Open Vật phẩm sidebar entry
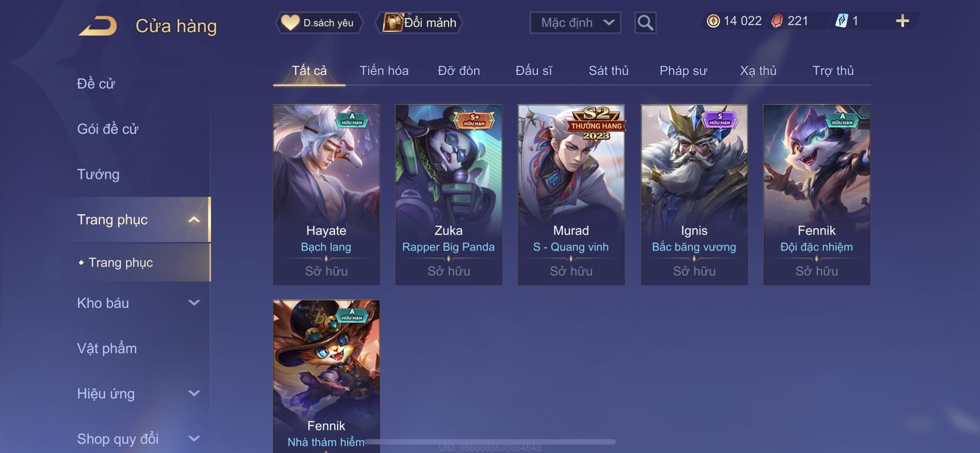The height and width of the screenshot is (453, 980). 107,348
